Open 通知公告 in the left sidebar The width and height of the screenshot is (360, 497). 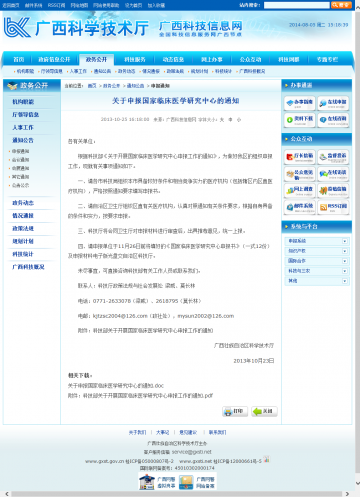coord(23,140)
